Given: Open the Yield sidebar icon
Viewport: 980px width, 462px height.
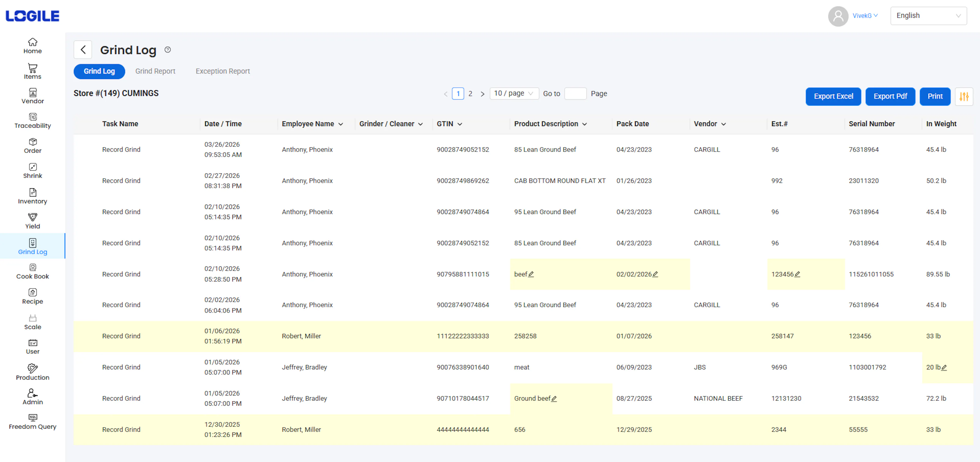Looking at the screenshot, I should pyautogui.click(x=33, y=218).
